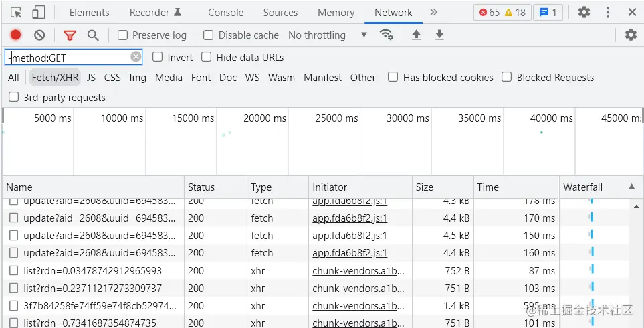Image resolution: width=644 pixels, height=328 pixels.
Task: Open the Sources tab
Action: coord(280,12)
